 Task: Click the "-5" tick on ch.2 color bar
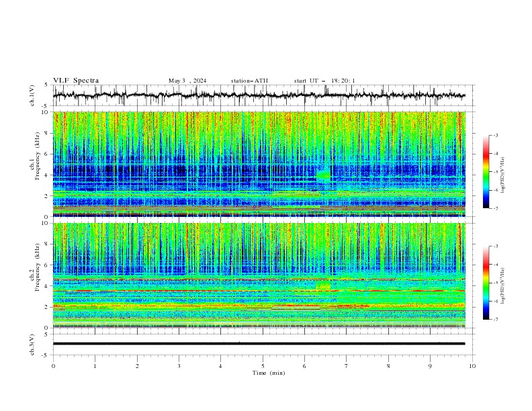[495, 283]
